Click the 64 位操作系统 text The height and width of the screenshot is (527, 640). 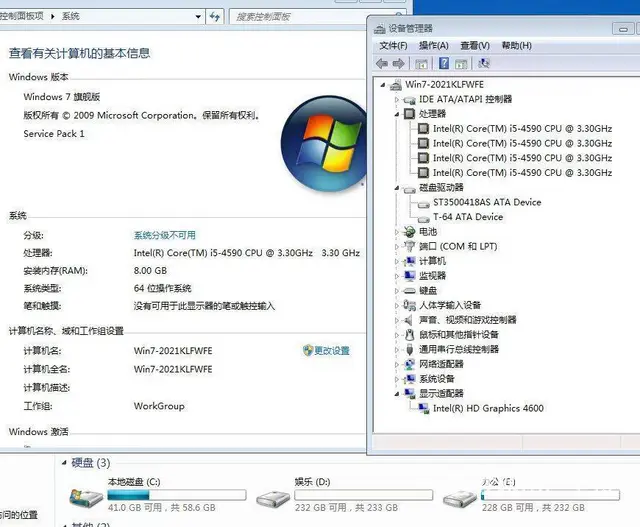point(162,288)
